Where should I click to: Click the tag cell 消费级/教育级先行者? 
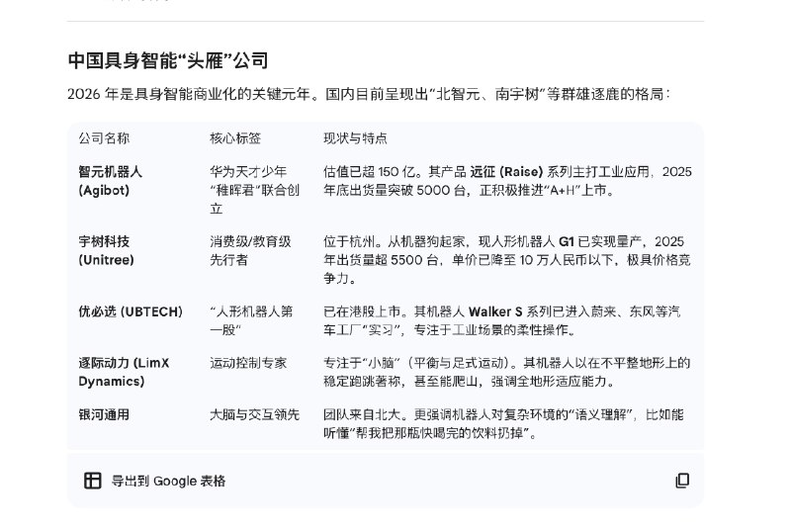click(x=251, y=250)
